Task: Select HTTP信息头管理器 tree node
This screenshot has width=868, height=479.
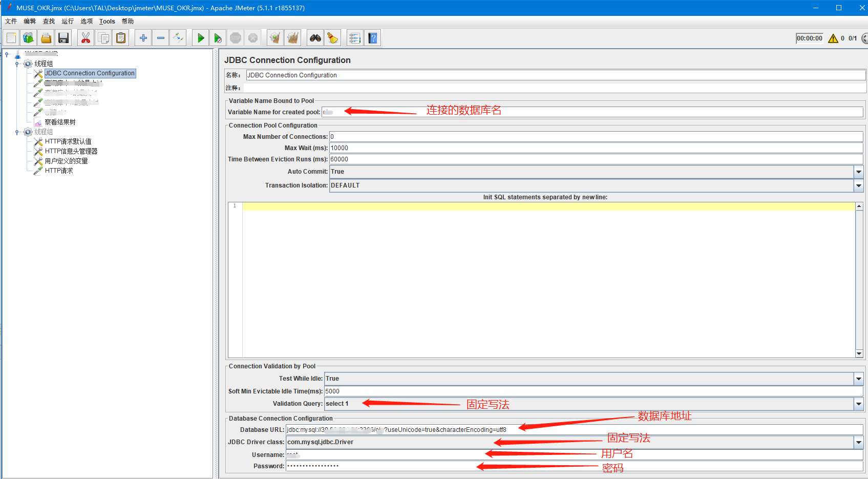Action: point(71,152)
